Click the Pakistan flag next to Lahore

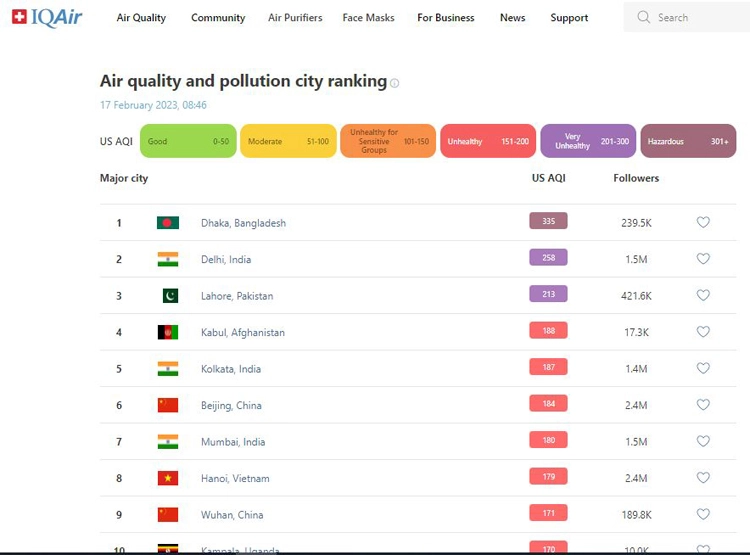tap(170, 296)
